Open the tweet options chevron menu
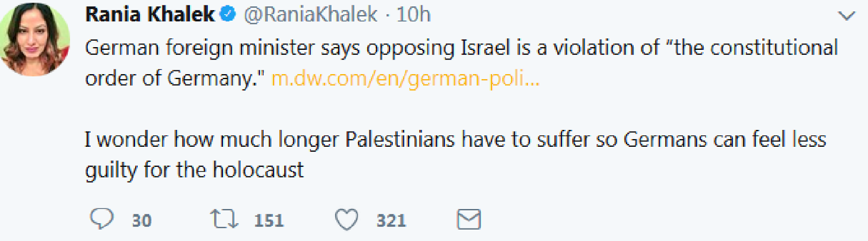 point(846,16)
